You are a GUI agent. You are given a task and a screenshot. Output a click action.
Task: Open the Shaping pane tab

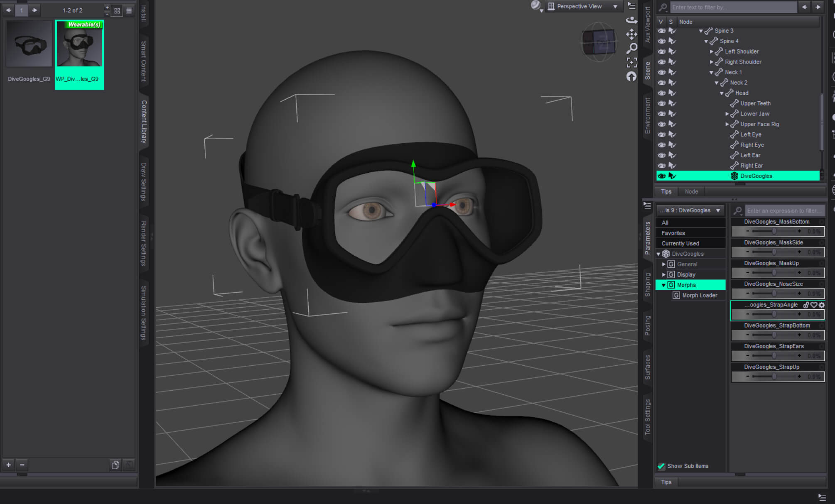(x=647, y=285)
